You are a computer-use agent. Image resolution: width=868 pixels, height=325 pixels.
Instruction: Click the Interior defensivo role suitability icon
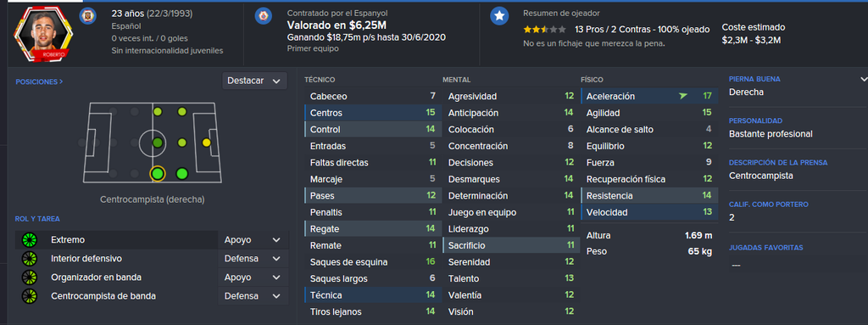[29, 259]
